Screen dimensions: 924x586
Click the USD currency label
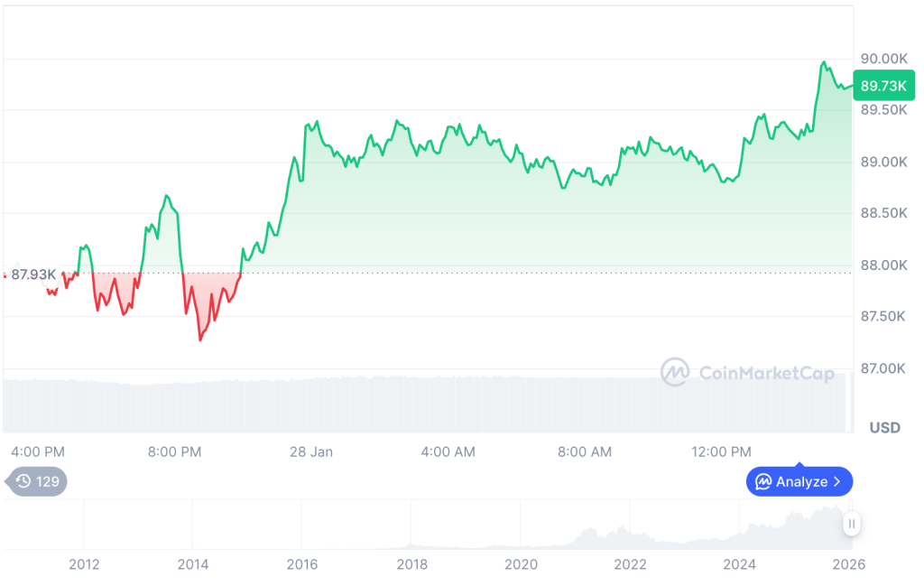[884, 427]
